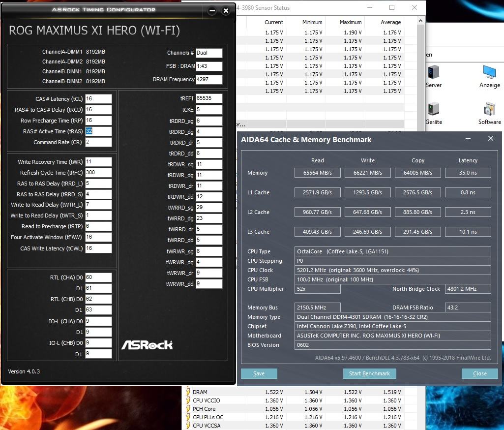The height and width of the screenshot is (430, 504).
Task: Click the DRAM current voltage 1.522 V
Action: pos(274,392)
